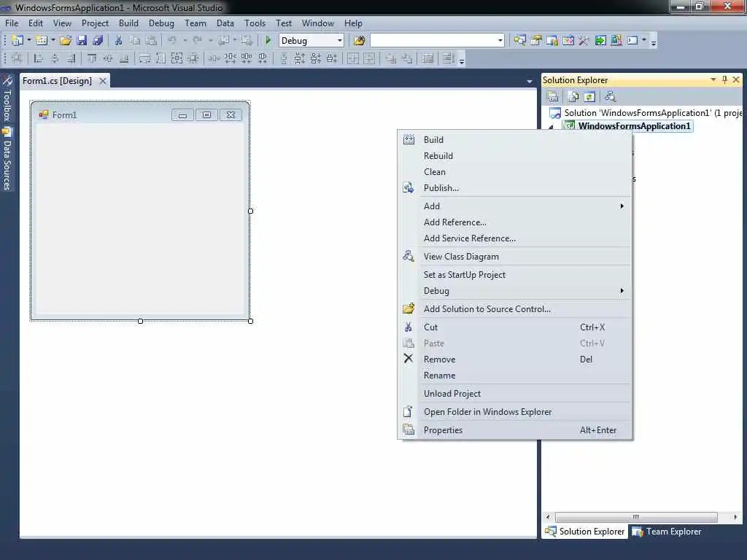Click the Align Tops layout icon
This screenshot has width=747, height=560.
92,58
